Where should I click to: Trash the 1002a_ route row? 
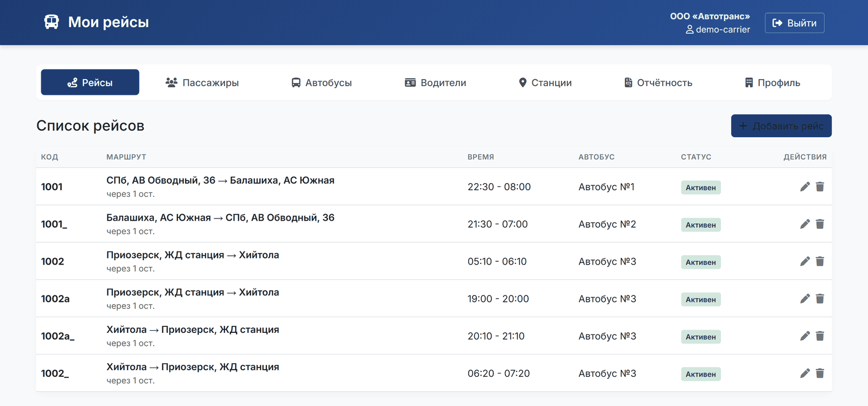pyautogui.click(x=820, y=336)
